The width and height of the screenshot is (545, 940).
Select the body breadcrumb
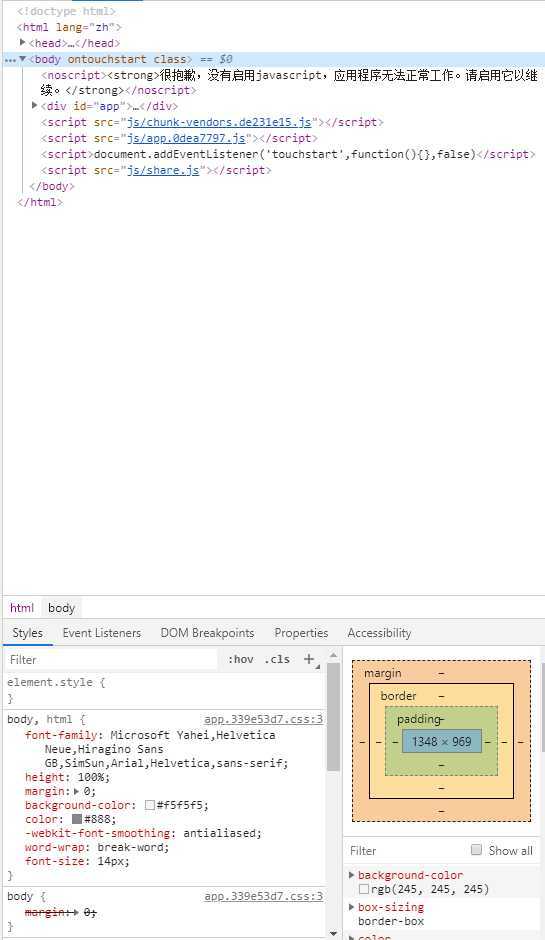pos(61,608)
